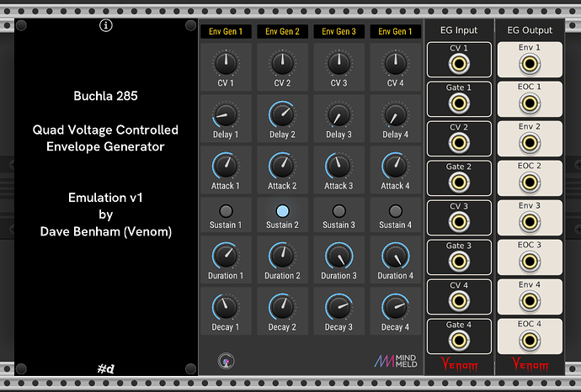Image resolution: width=581 pixels, height=392 pixels.
Task: Click the Venom logo under EG Input
Action: [460, 364]
